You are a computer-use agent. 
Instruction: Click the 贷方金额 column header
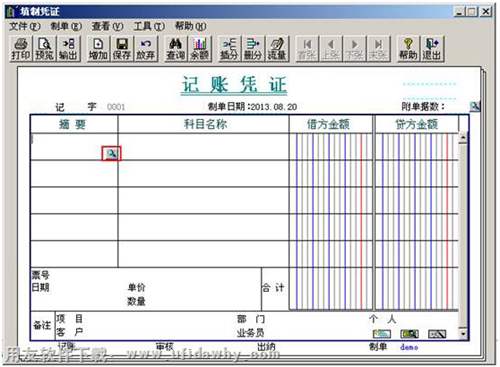click(x=416, y=124)
